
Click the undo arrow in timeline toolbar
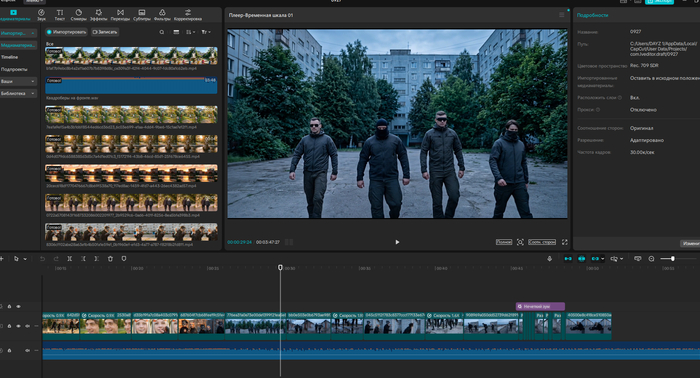pos(42,258)
